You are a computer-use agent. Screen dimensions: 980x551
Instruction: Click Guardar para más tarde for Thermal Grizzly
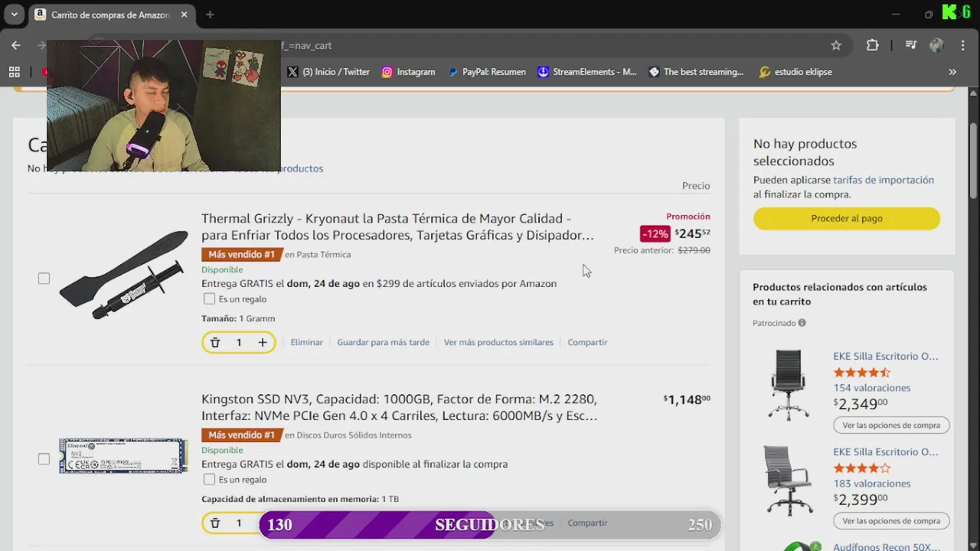pyautogui.click(x=383, y=343)
